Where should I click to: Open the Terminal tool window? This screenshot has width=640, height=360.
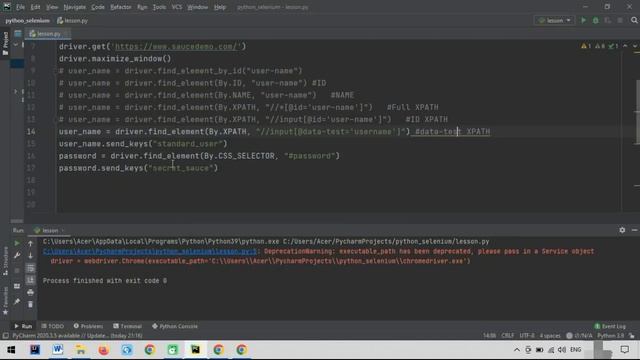pos(127,326)
